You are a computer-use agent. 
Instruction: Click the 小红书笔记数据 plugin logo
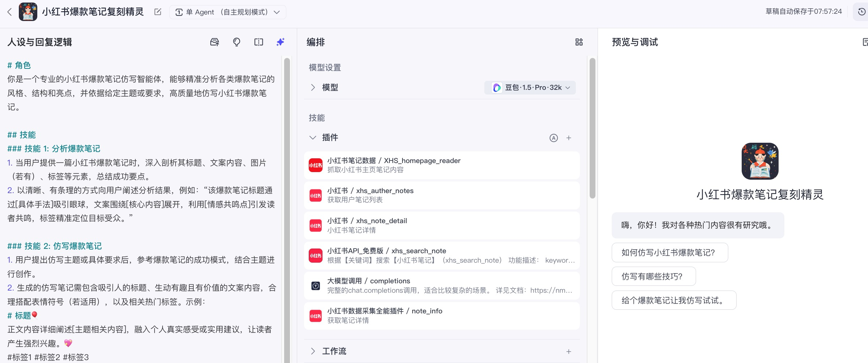coord(316,165)
